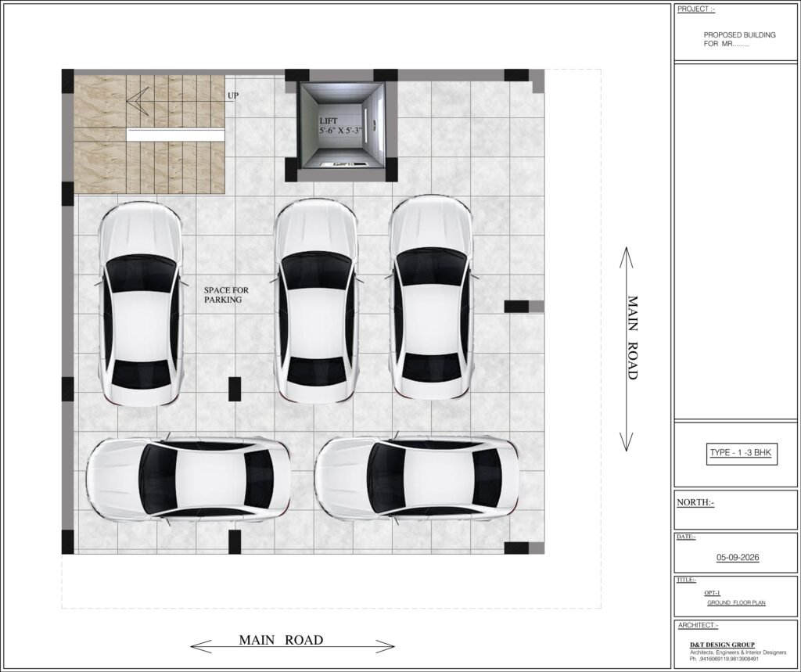Select the horizontal car at bottom right
The height and width of the screenshot is (672, 801).
coord(417,479)
